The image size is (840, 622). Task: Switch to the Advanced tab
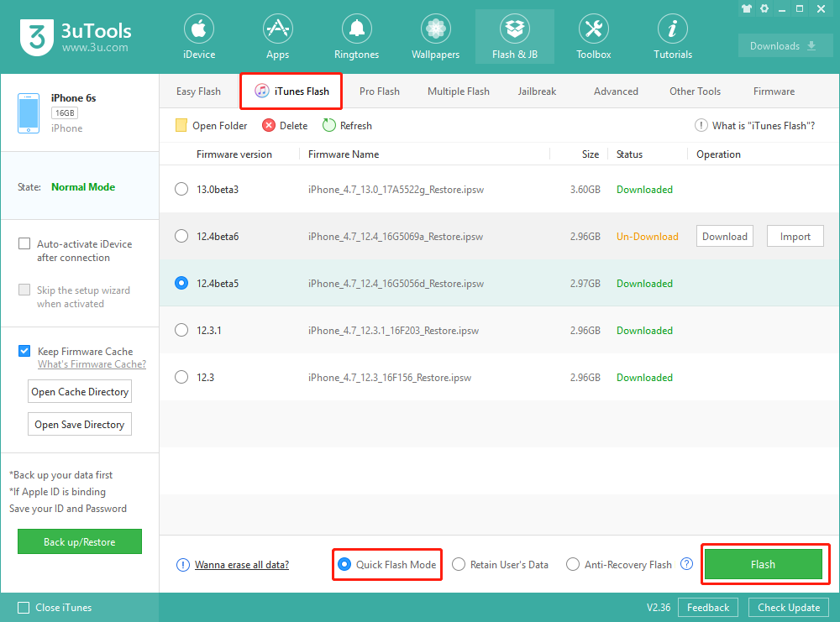coord(616,91)
